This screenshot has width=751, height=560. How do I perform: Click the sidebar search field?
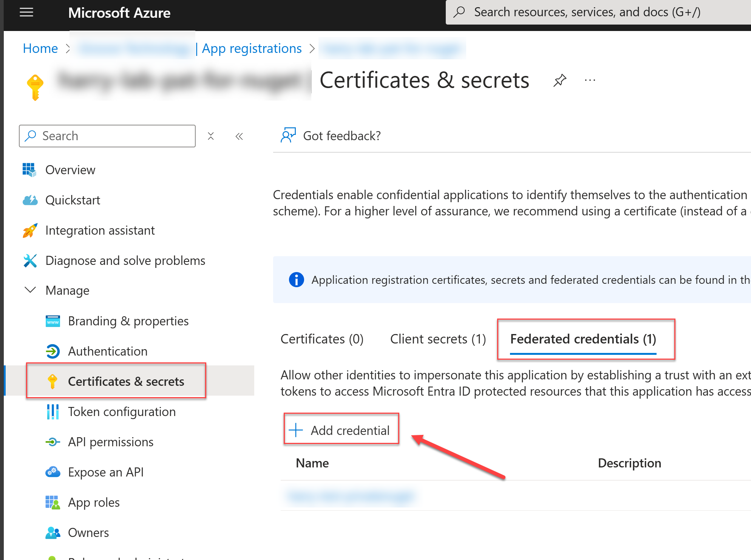(107, 136)
